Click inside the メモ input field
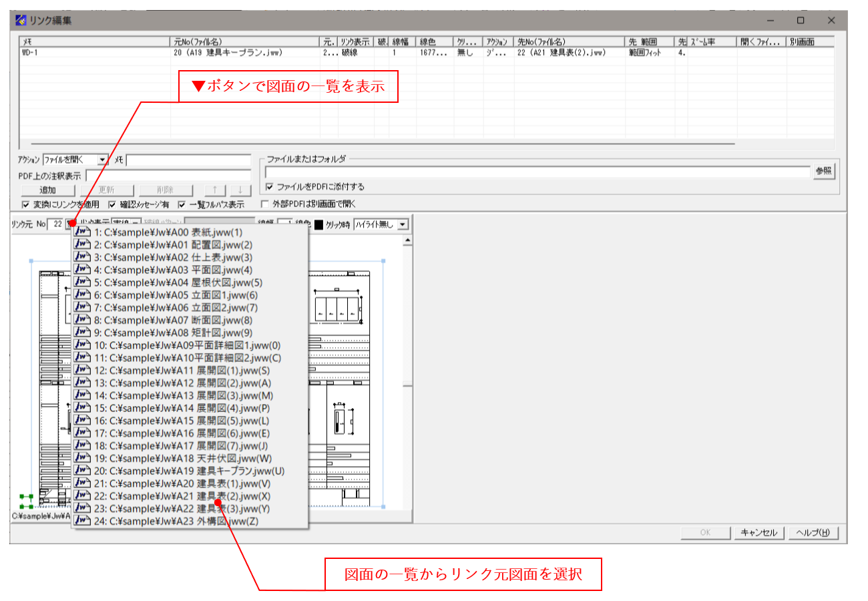The image size is (868, 601). 187,160
